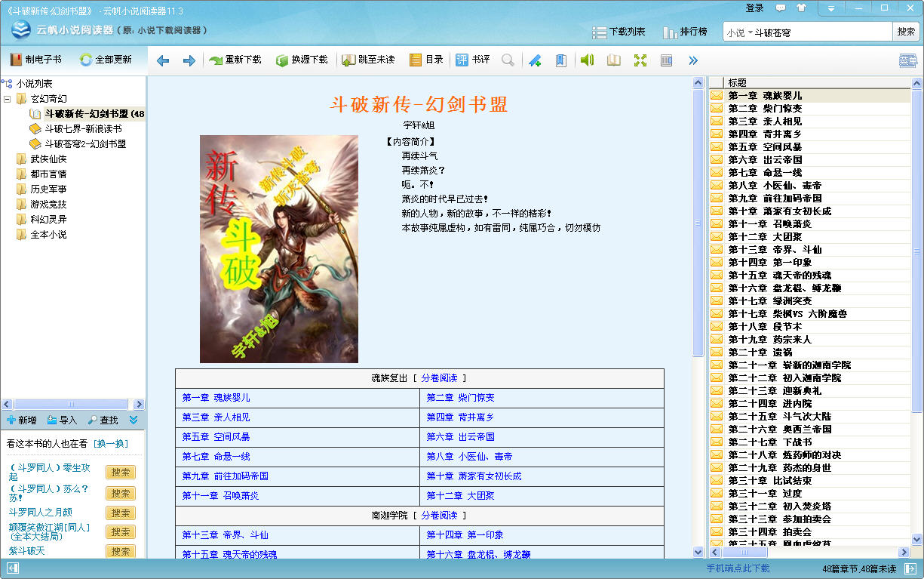Click 导入 to import a novel

pyautogui.click(x=62, y=420)
